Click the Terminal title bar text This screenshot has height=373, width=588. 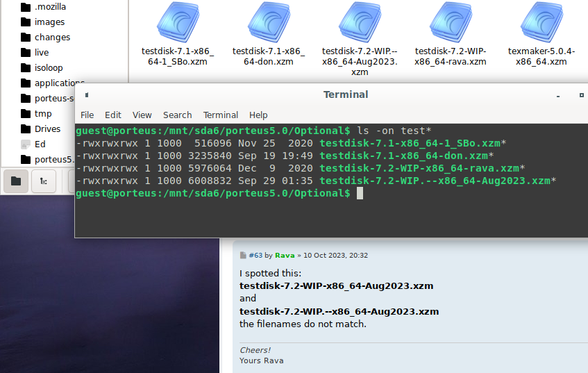pyautogui.click(x=346, y=94)
